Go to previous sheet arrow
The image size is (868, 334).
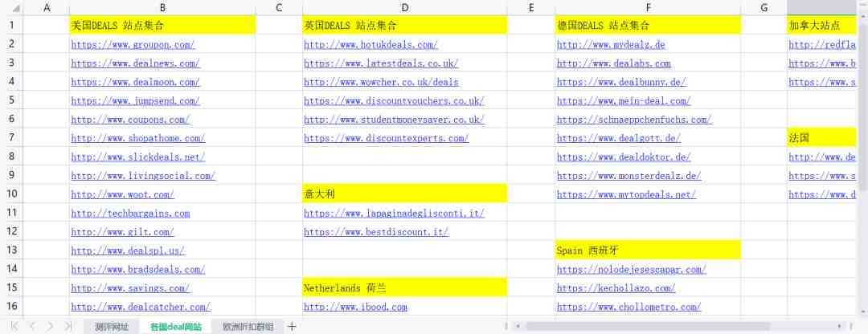(32, 326)
